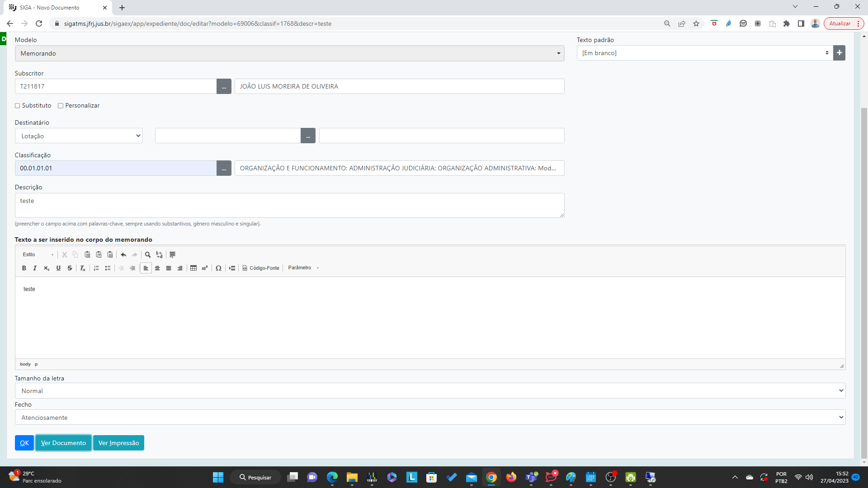Click into the Descrição text field

(x=289, y=205)
